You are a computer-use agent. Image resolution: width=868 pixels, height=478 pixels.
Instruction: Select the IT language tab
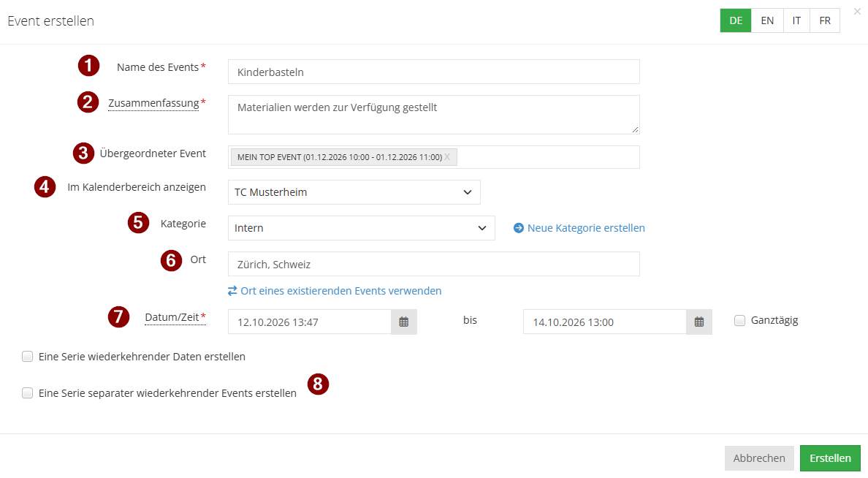point(796,20)
